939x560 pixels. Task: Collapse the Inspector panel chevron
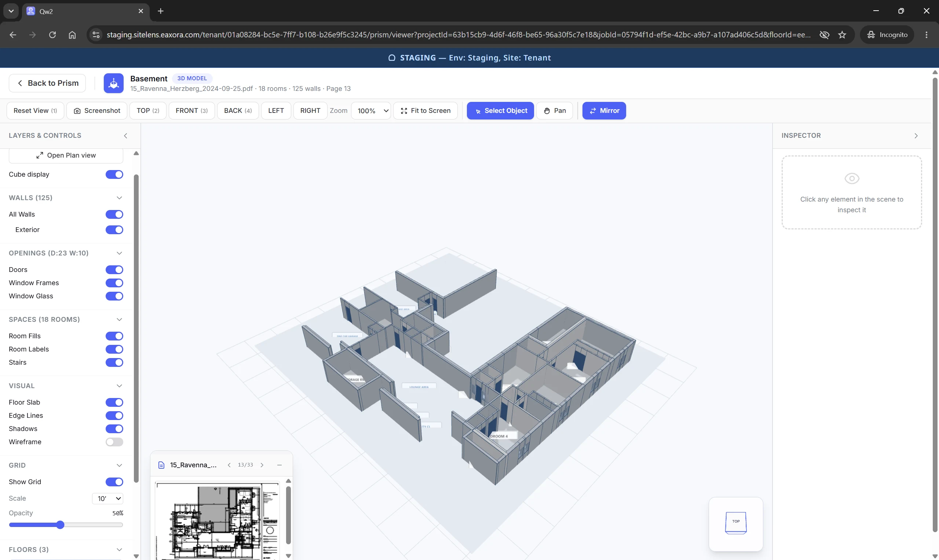tap(916, 136)
